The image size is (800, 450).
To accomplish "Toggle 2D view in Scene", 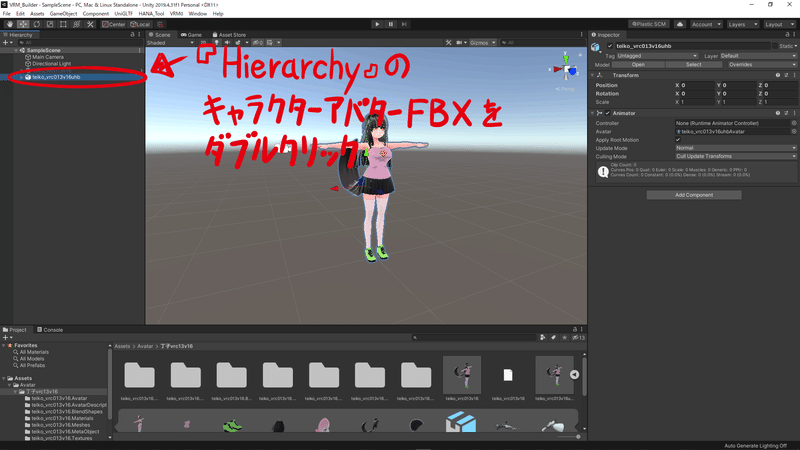I will tap(203, 43).
